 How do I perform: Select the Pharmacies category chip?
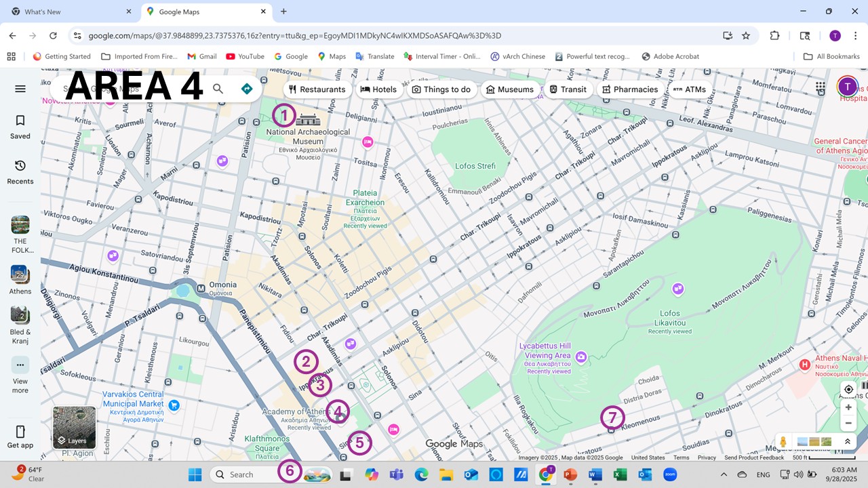click(x=630, y=89)
